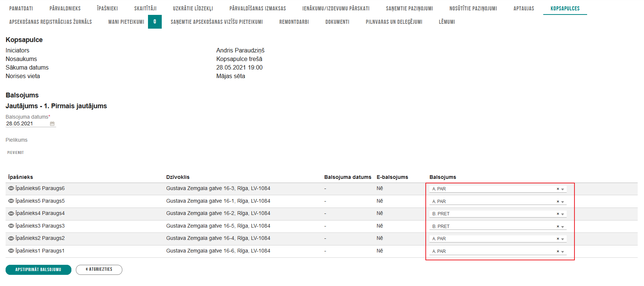
Task: Expand vote dropdown arrow for Īpašnieks6 Paraugs6
Action: 563,189
